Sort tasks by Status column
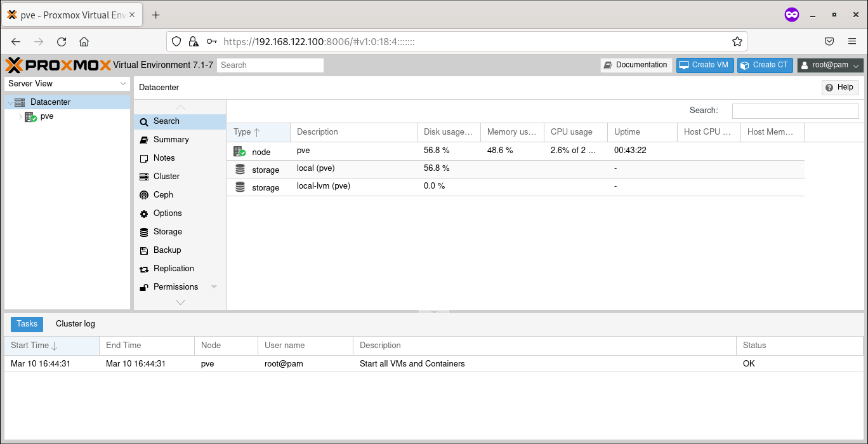The height and width of the screenshot is (444, 868). click(x=799, y=346)
